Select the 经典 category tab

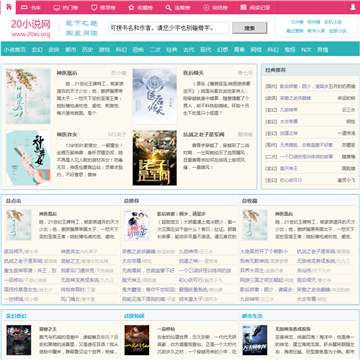(x=172, y=50)
